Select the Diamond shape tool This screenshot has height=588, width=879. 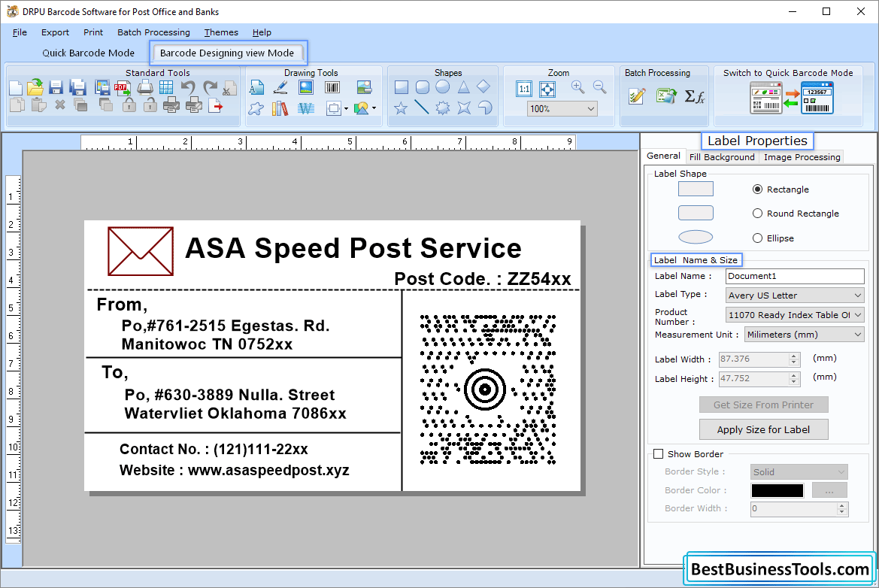tap(483, 87)
